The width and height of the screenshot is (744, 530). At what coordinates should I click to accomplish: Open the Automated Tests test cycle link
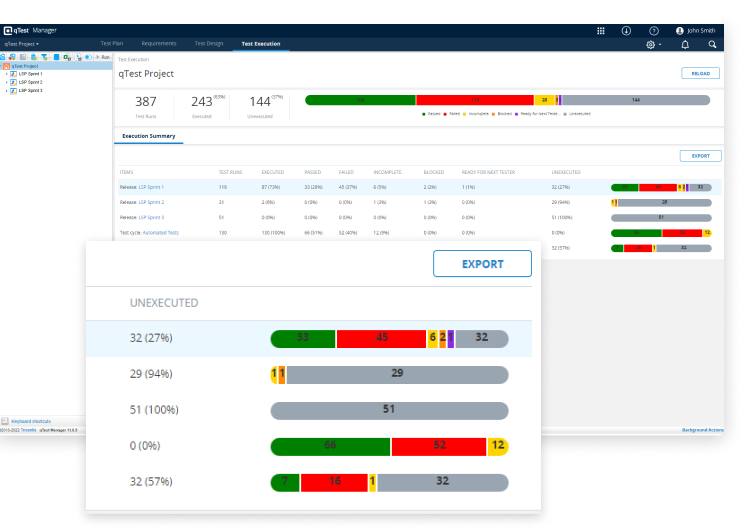[159, 232]
